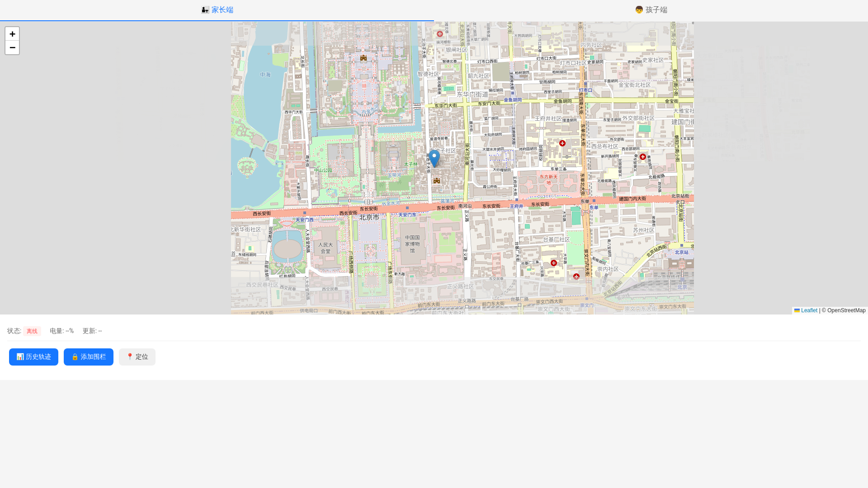Click the OpenStreetMap attribution text
This screenshot has height=488, width=868.
click(x=844, y=310)
